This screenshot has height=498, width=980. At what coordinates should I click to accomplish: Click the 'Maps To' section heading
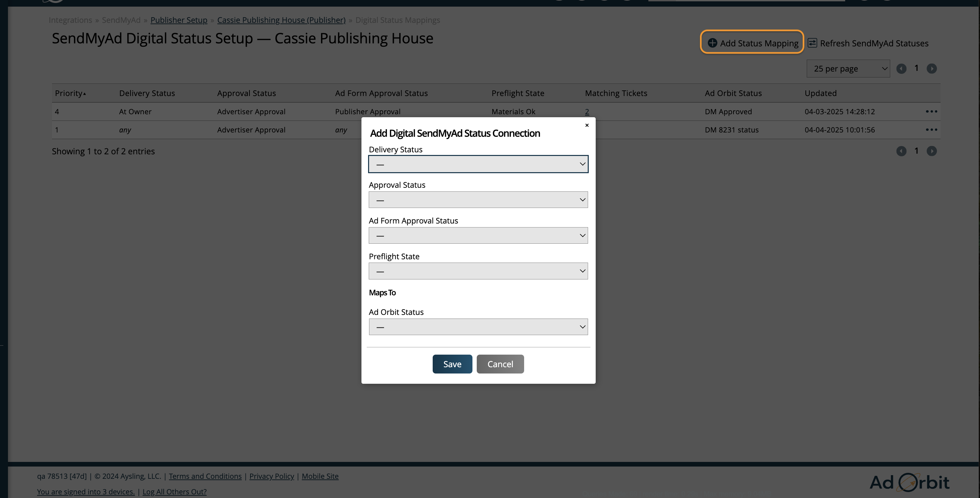pos(382,293)
